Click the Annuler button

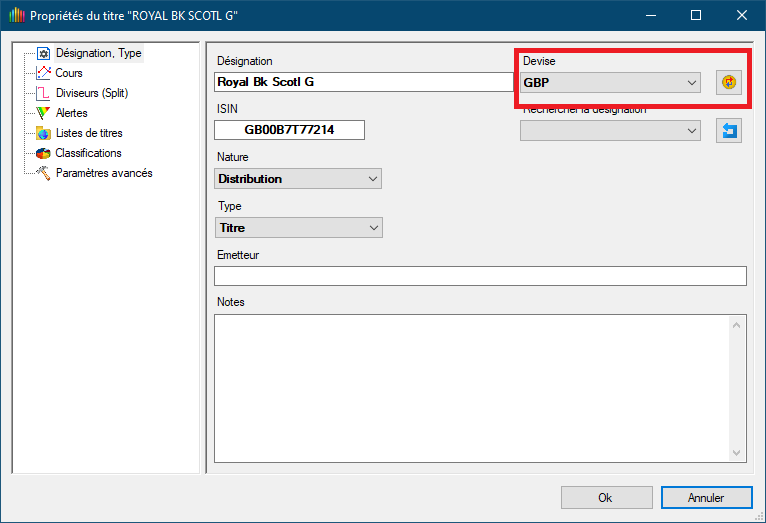coord(706,497)
